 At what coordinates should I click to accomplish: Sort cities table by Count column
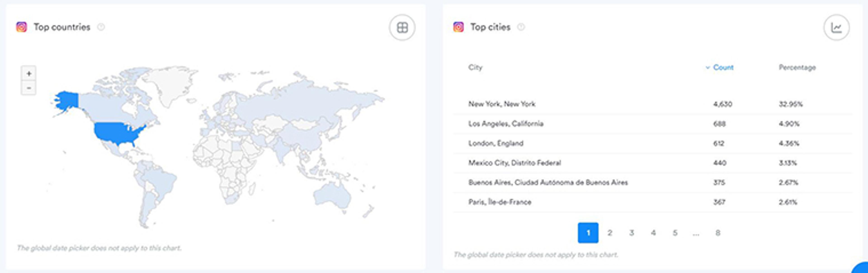(723, 67)
